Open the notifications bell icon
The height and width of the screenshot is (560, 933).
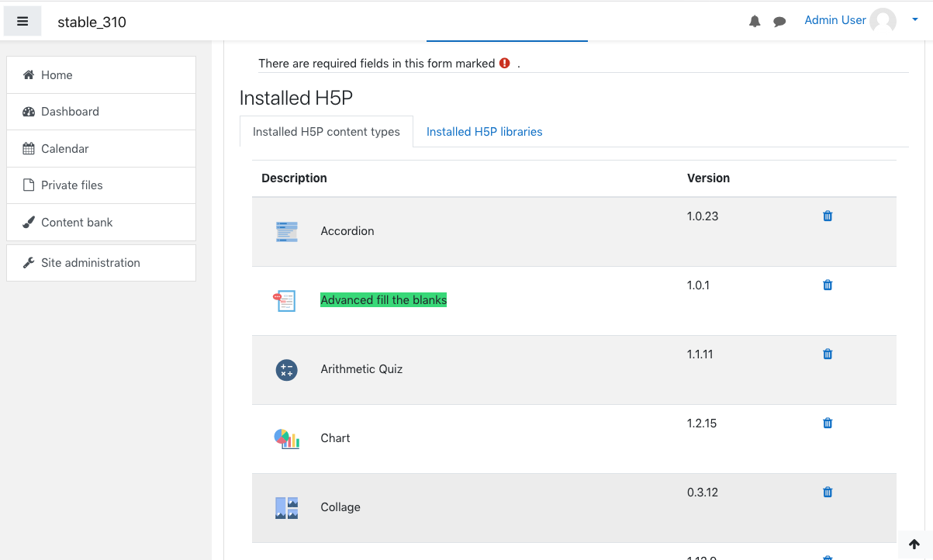[x=755, y=22]
